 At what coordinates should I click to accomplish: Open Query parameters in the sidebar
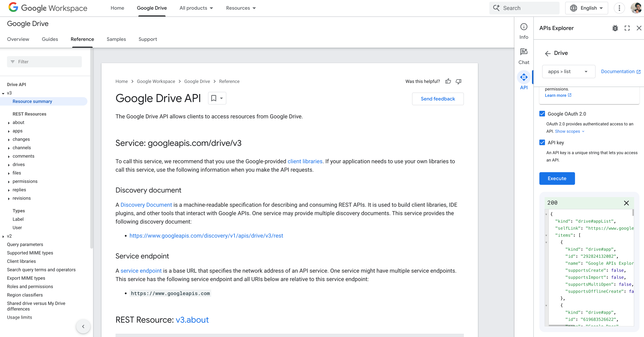pyautogui.click(x=25, y=245)
